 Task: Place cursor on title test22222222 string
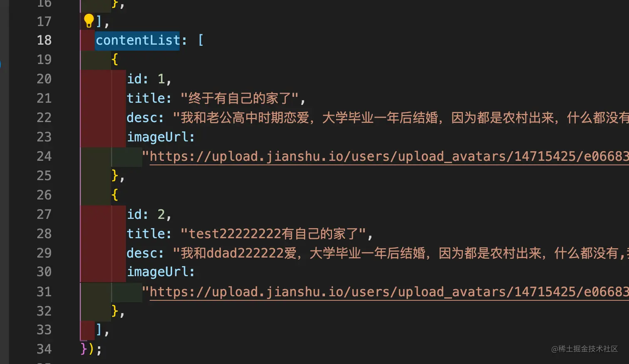(x=273, y=234)
